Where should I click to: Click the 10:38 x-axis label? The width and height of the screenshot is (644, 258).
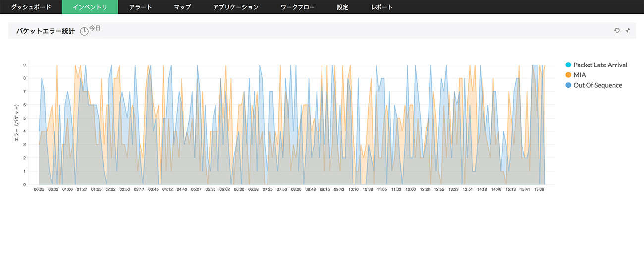pos(368,189)
